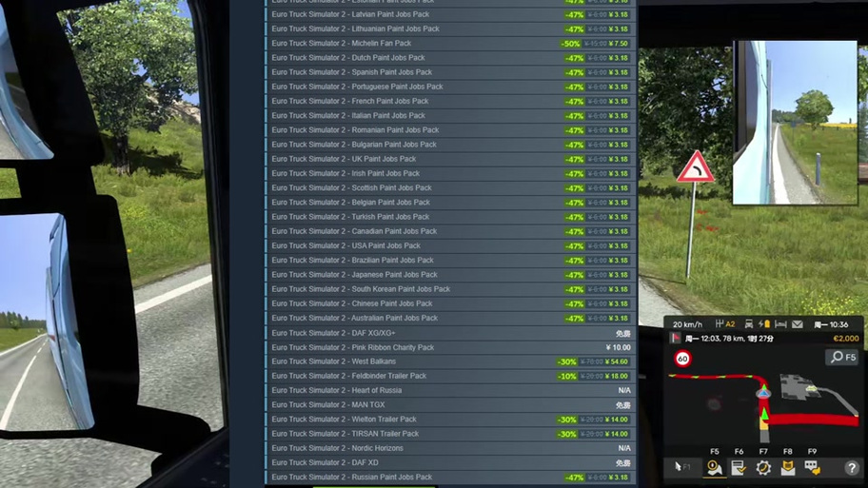The width and height of the screenshot is (868, 488).
Task: Open Russian Paint Jobs Pack listing
Action: (x=450, y=477)
